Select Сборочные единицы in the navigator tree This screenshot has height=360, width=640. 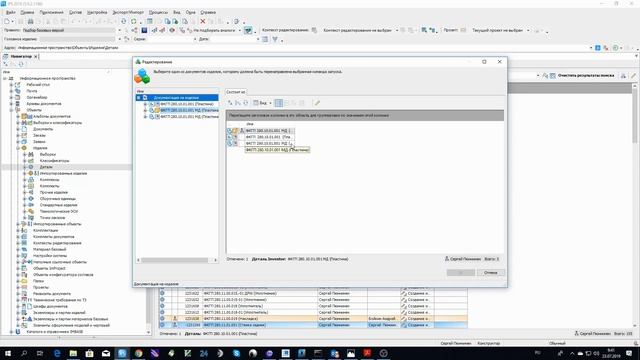58,199
